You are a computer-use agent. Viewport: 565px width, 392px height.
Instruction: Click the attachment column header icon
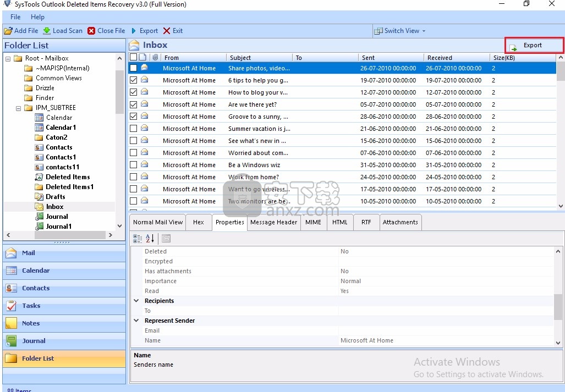coord(155,57)
